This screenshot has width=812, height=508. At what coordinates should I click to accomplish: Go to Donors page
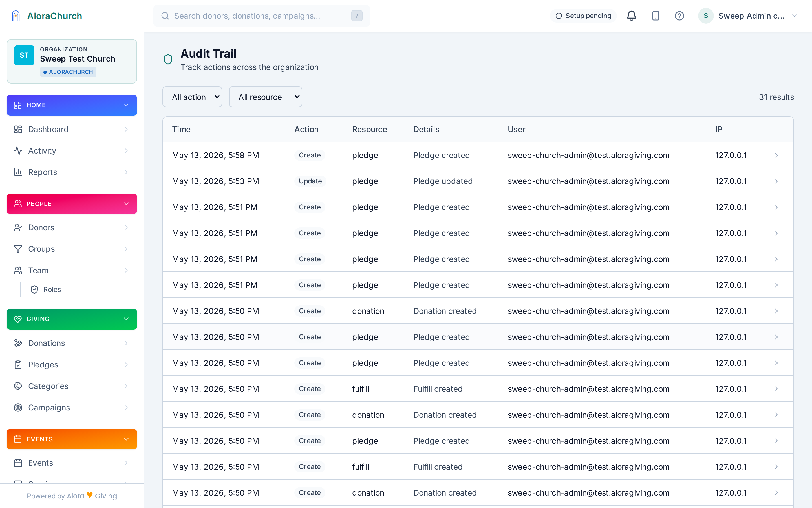(x=72, y=227)
